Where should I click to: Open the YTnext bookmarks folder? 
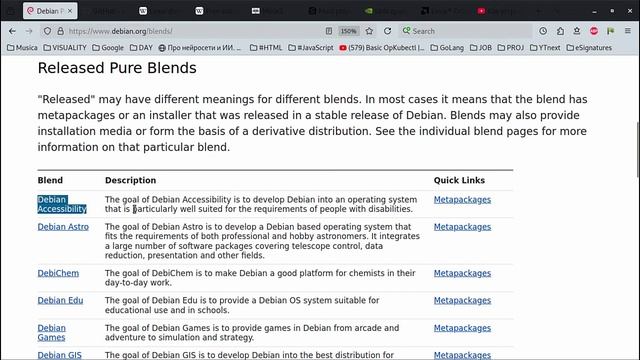pos(545,48)
